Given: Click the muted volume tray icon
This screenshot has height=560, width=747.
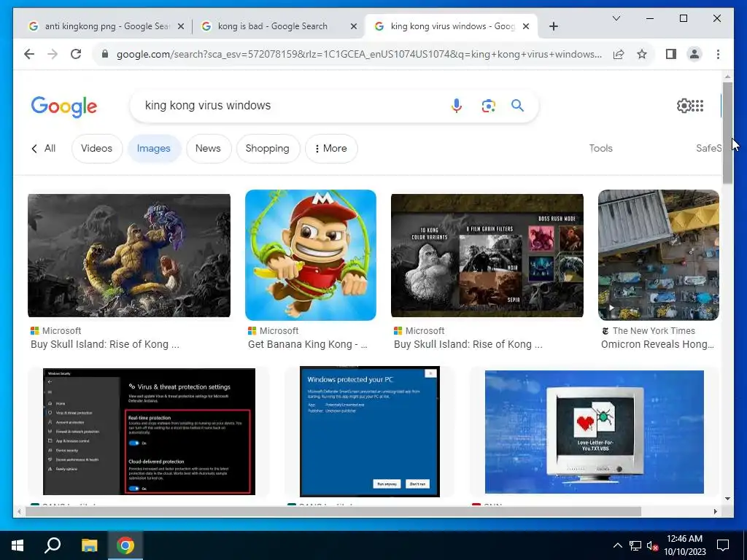Looking at the screenshot, I should [x=653, y=545].
